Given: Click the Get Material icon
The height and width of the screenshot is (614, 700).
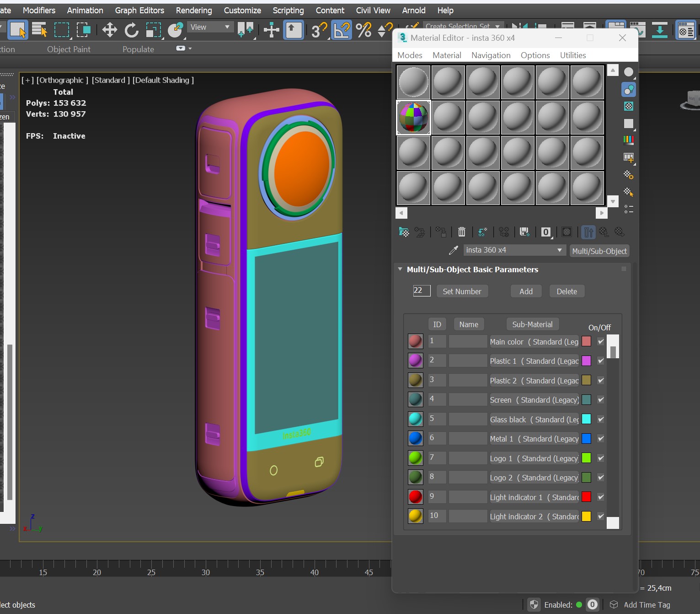Looking at the screenshot, I should tap(404, 232).
